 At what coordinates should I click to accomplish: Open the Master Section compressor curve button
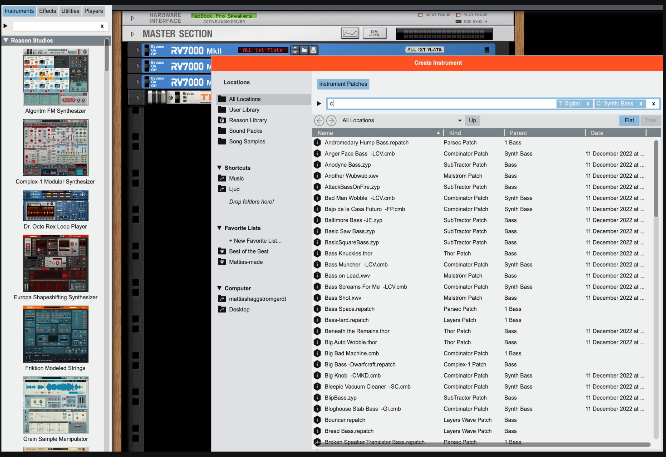point(350,33)
